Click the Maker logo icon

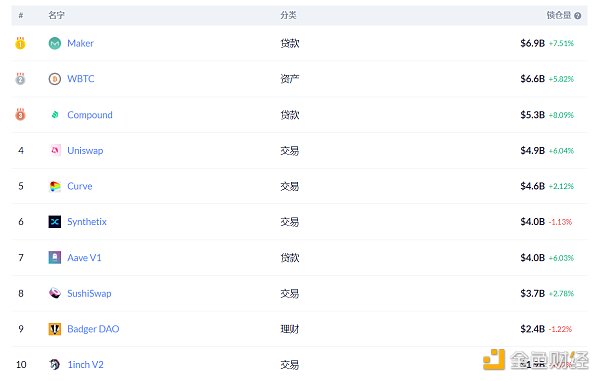(55, 43)
